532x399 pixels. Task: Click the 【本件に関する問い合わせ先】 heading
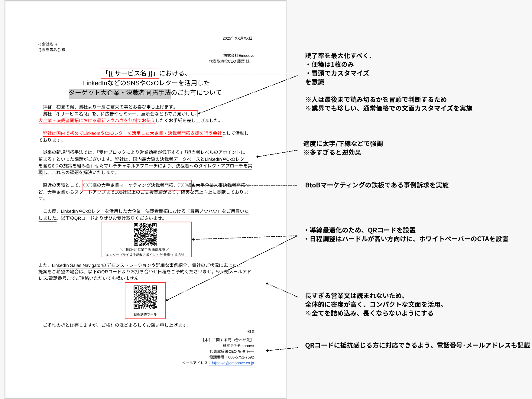[x=228, y=340]
